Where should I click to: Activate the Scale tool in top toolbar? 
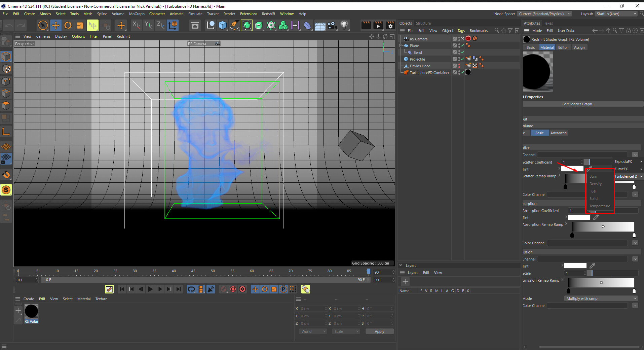[x=80, y=25]
